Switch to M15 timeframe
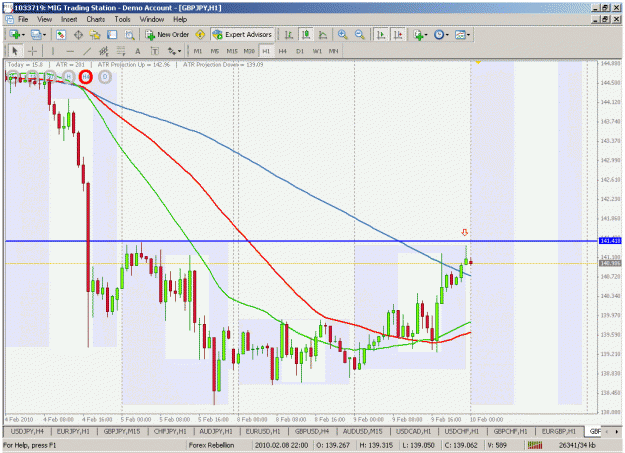Image resolution: width=625 pixels, height=453 pixels. tap(232, 51)
